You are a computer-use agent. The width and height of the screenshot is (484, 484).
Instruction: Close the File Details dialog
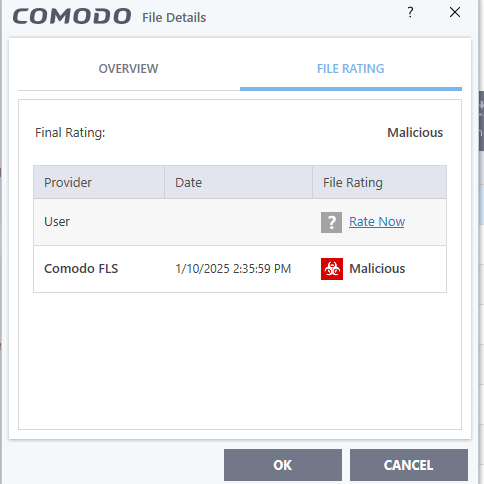455,12
